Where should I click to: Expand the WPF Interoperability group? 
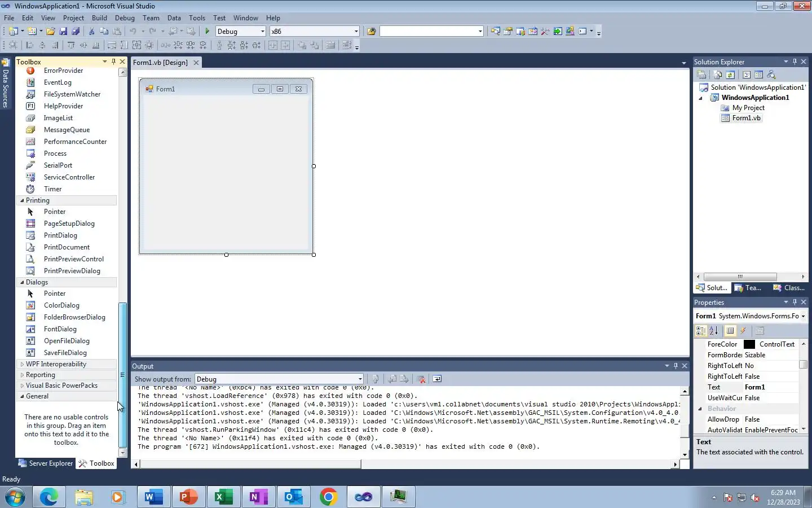tap(22, 364)
